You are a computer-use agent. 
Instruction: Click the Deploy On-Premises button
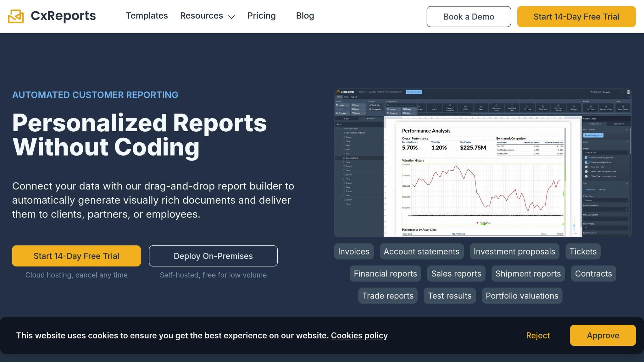[213, 256]
